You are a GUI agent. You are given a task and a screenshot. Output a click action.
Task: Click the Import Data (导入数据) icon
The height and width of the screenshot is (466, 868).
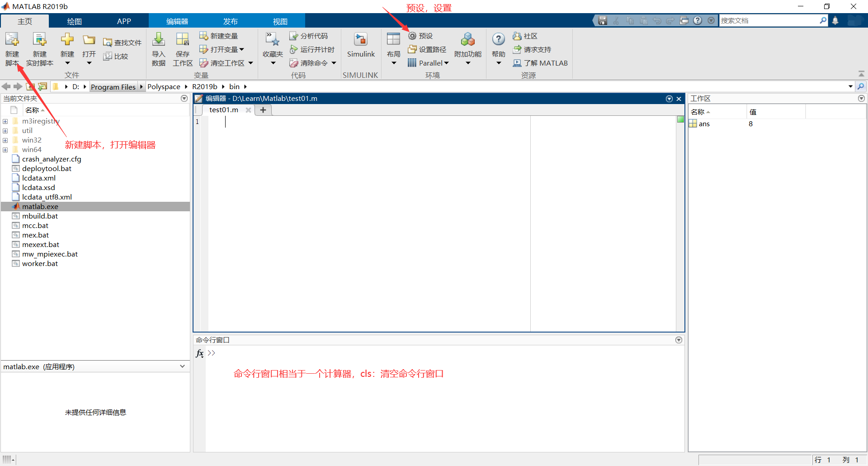[x=158, y=40]
